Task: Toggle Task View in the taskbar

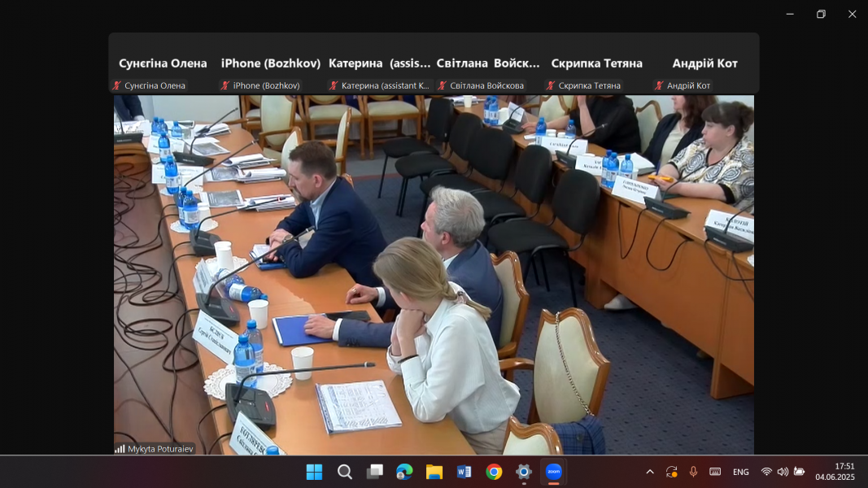Action: (374, 472)
